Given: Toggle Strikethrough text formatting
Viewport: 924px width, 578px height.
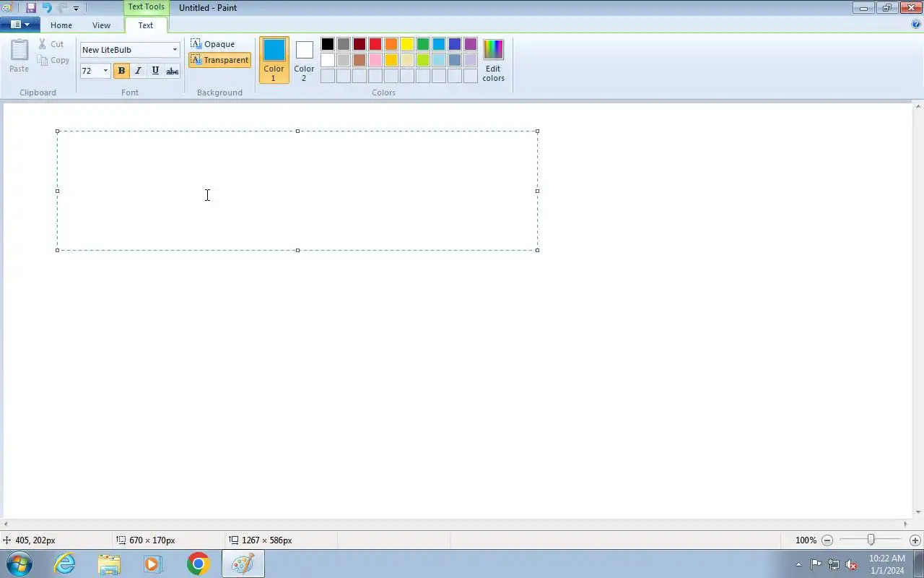Looking at the screenshot, I should tap(172, 71).
